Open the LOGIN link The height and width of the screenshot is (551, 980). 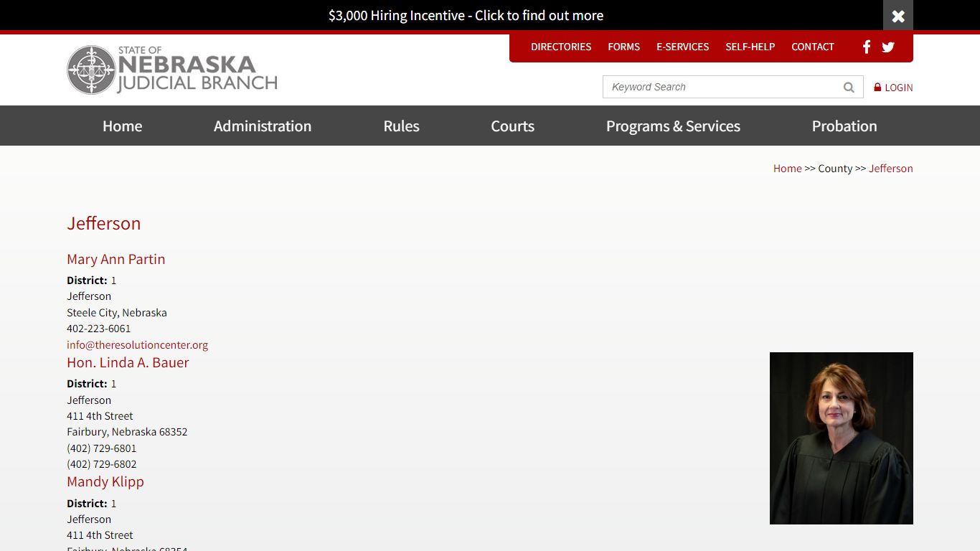tap(898, 88)
